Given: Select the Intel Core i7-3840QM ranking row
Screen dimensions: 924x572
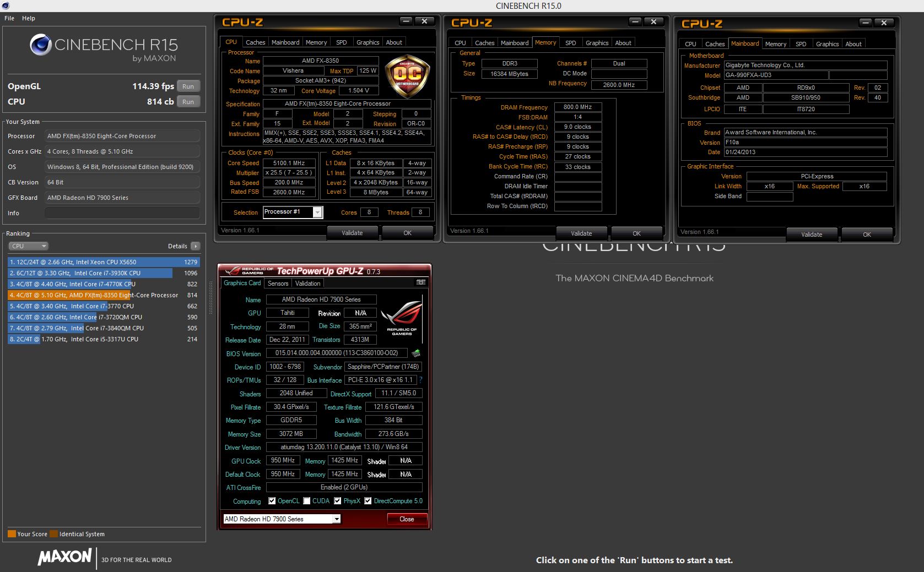Looking at the screenshot, I should coord(104,328).
